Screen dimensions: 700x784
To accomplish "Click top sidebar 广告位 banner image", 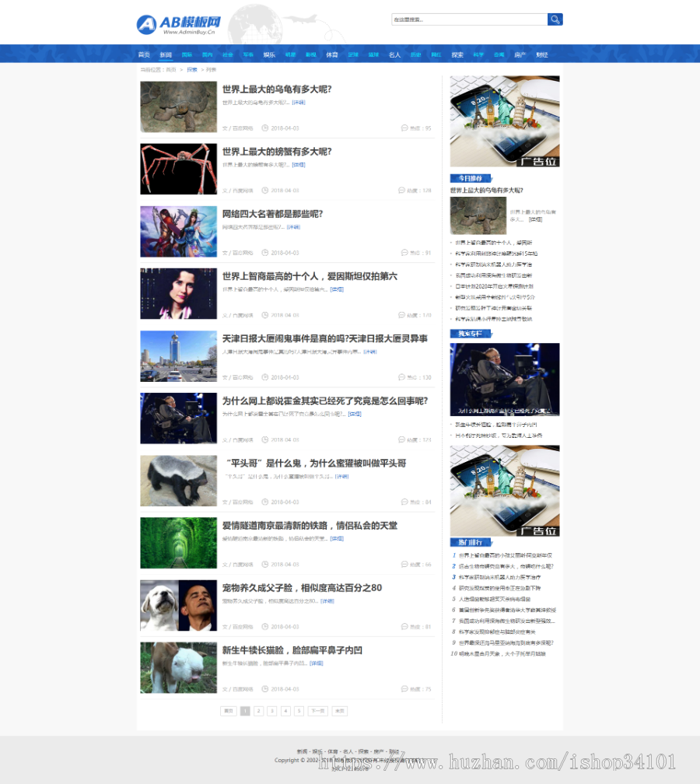I will coord(505,121).
